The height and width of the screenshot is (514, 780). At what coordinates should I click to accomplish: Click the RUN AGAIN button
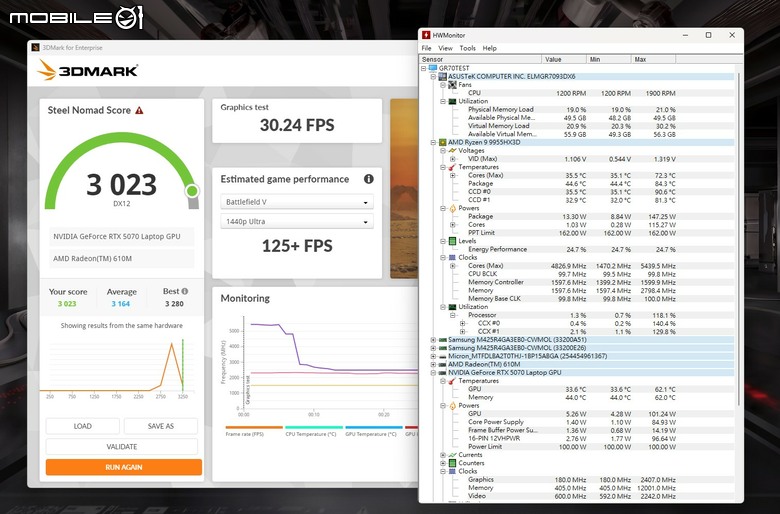124,467
